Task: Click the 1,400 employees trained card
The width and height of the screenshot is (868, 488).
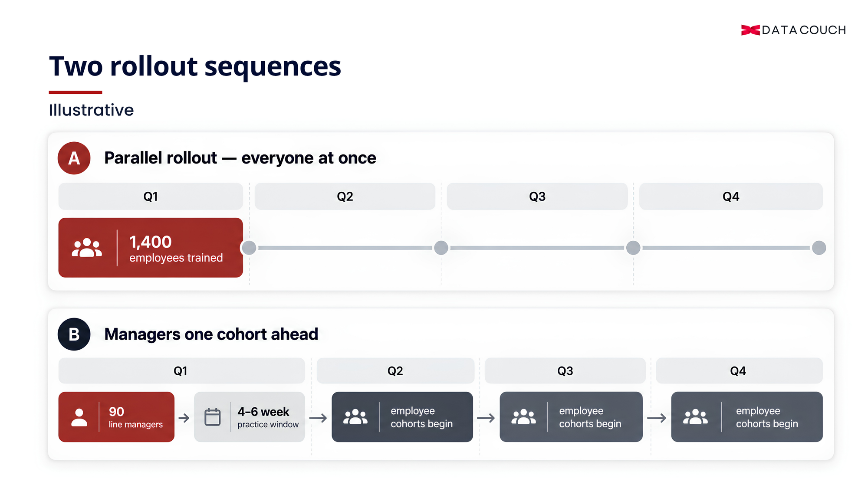Action: tap(151, 248)
